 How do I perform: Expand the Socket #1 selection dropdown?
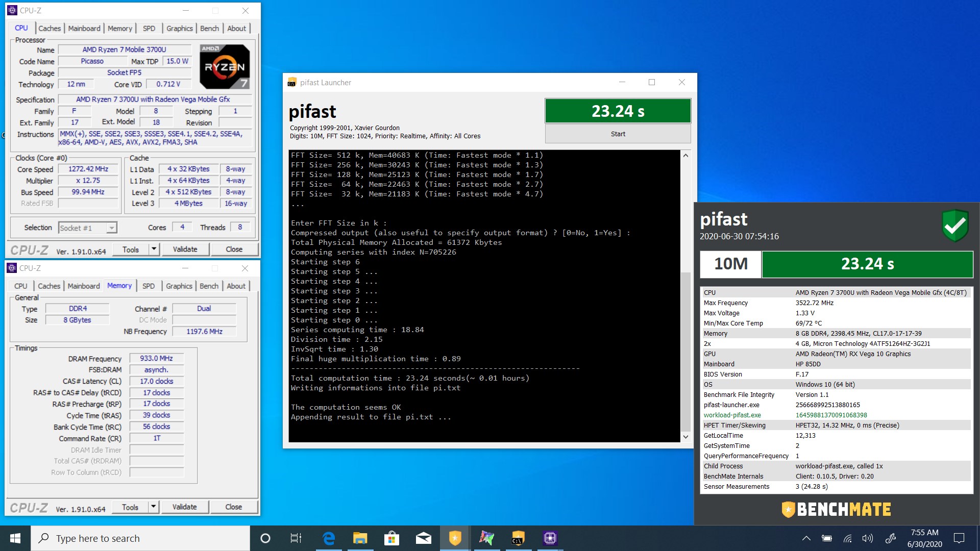pyautogui.click(x=111, y=228)
